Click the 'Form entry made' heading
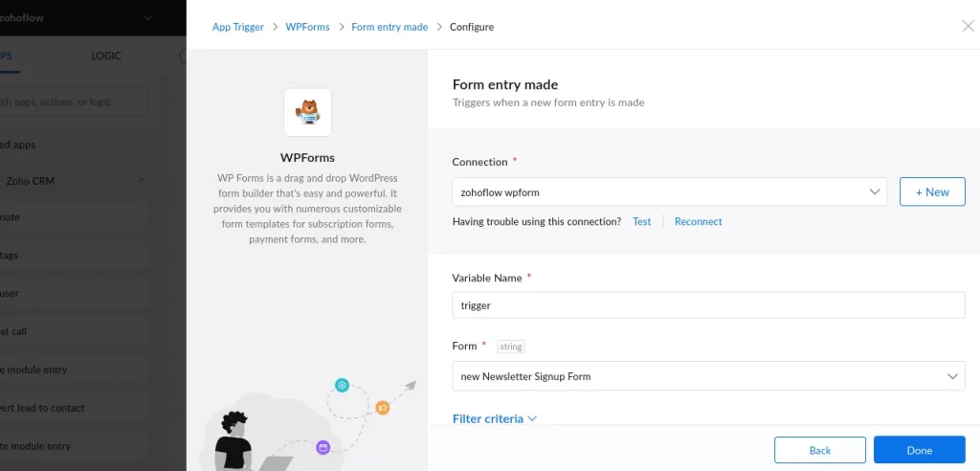Screen dimensions: 980x471 [505, 84]
